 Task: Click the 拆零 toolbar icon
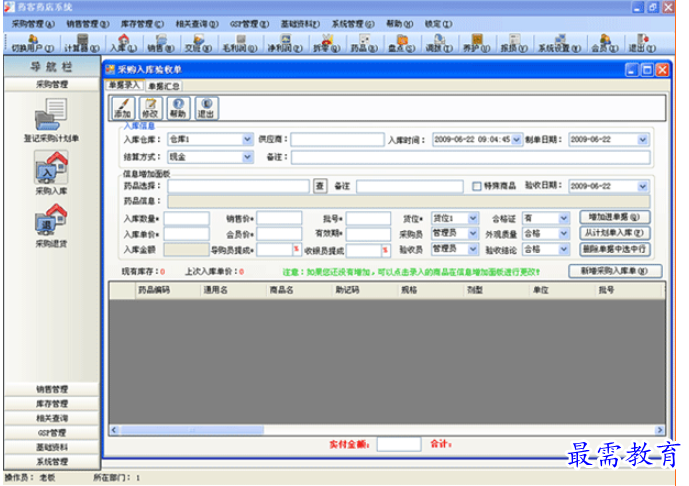326,44
